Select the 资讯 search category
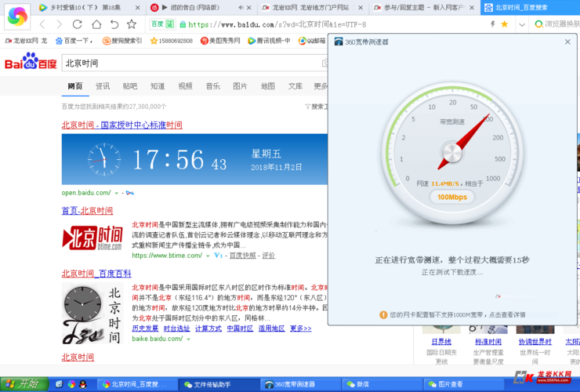The width and height of the screenshot is (580, 392). [x=103, y=86]
